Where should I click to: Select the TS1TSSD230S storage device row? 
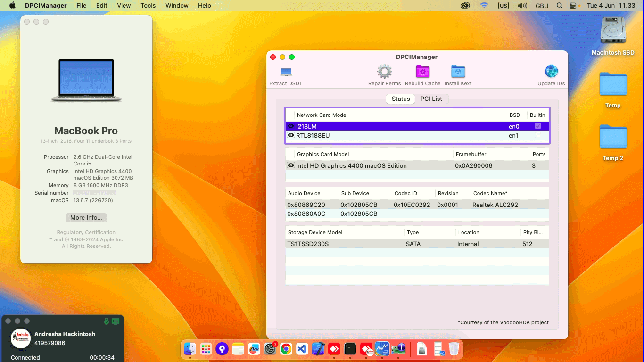pos(417,244)
